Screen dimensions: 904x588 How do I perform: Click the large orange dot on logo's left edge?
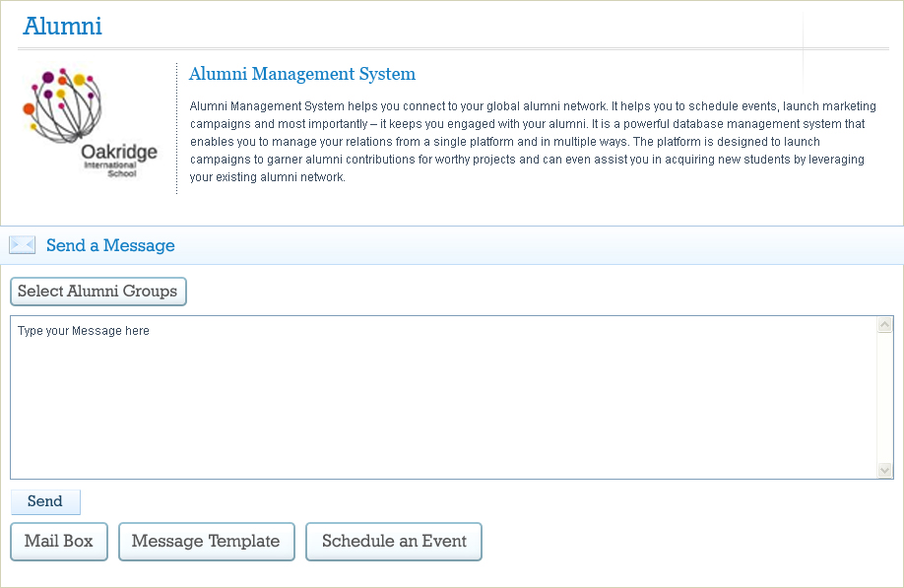(29, 108)
